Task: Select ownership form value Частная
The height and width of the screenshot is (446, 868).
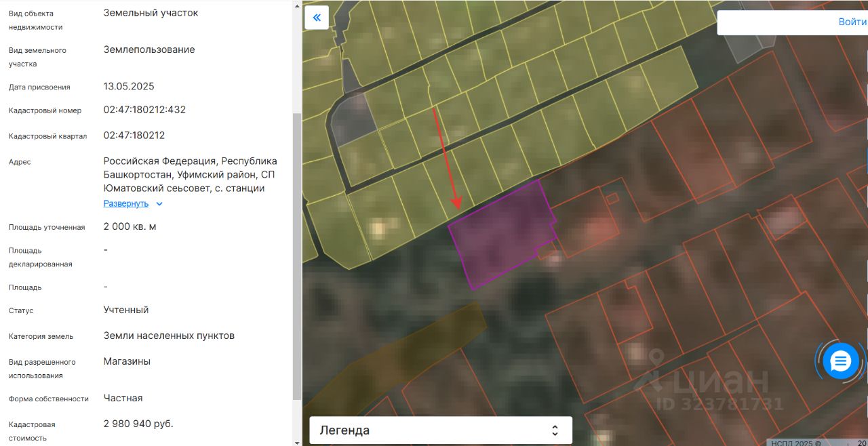Action: coord(123,398)
